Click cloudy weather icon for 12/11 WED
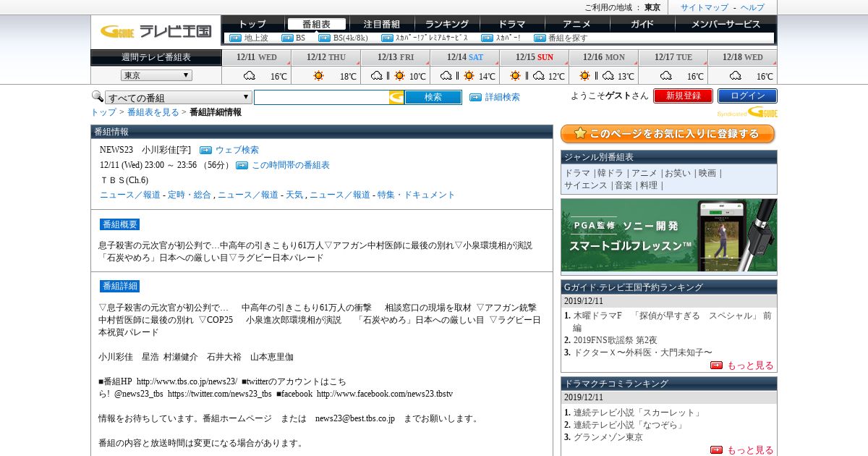868x456 pixels. (250, 75)
